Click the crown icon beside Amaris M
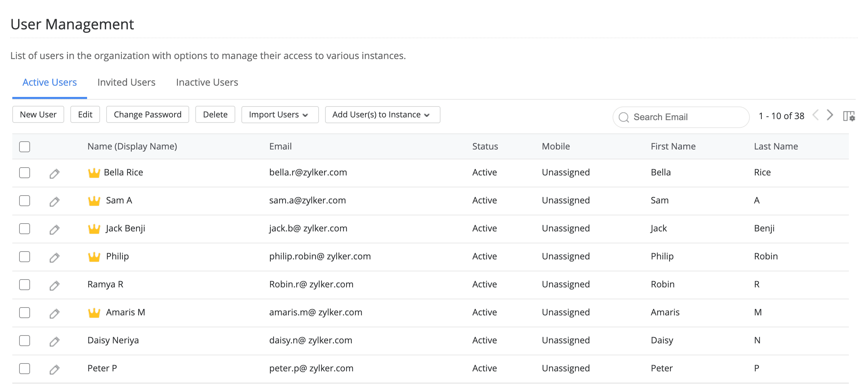The width and height of the screenshot is (868, 385). pyautogui.click(x=94, y=313)
